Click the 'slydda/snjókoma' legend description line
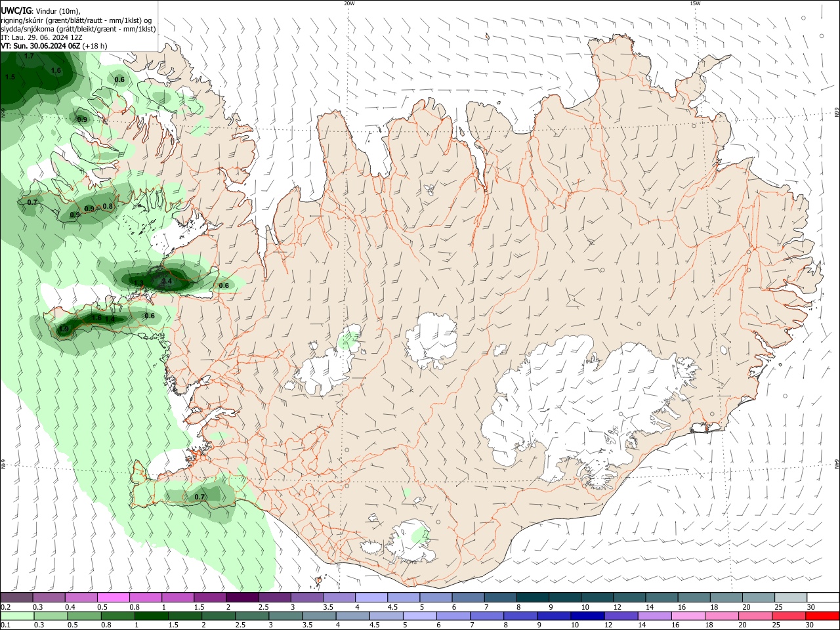This screenshot has height=630, width=840. coord(78,29)
